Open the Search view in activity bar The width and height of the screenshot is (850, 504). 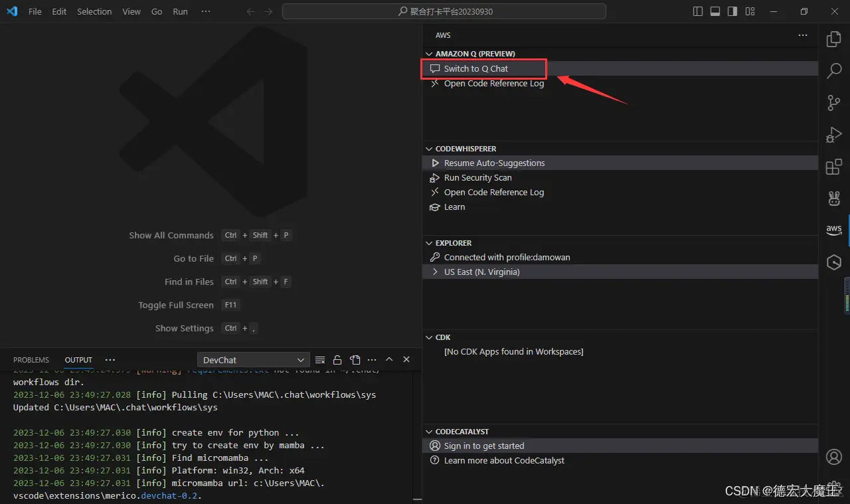834,70
